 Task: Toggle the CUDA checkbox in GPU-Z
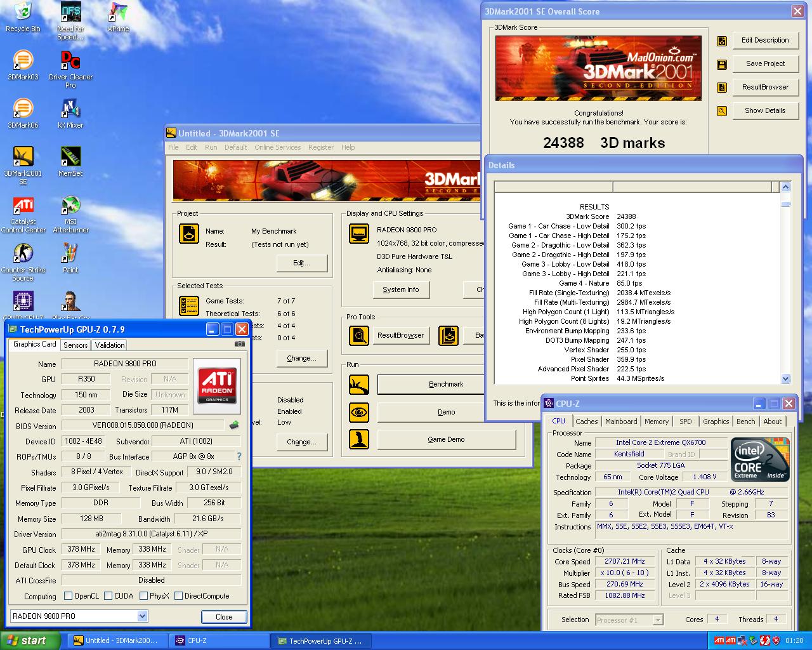108,596
